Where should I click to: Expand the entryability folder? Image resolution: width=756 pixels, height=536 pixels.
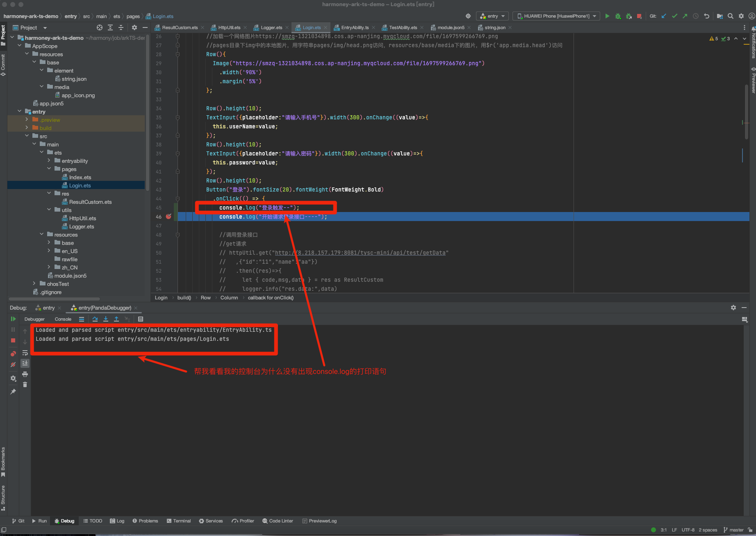click(49, 161)
